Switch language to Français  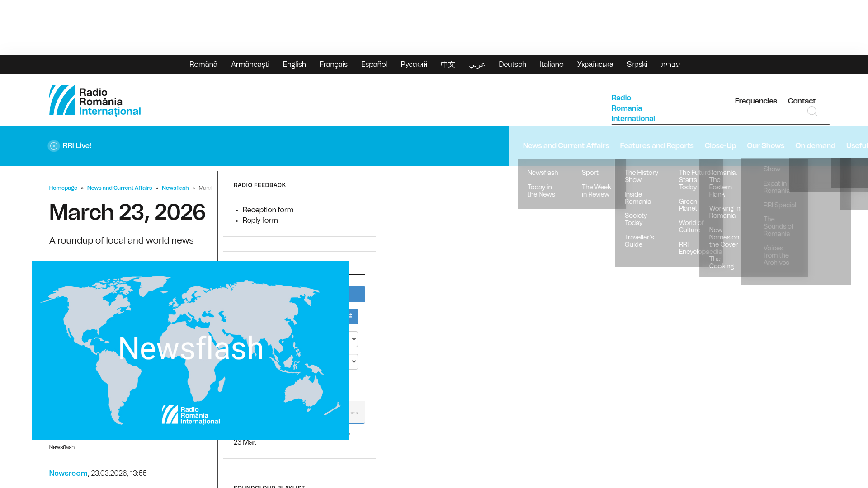[x=334, y=64]
